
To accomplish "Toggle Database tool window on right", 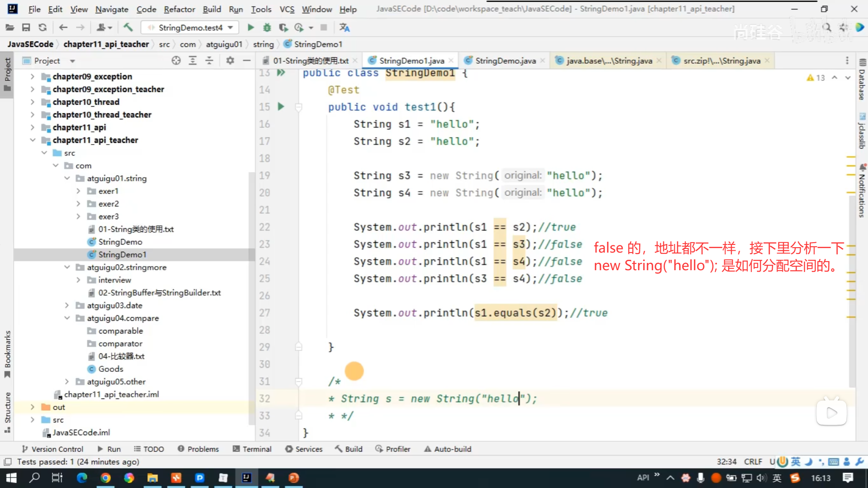I will pos(862,80).
